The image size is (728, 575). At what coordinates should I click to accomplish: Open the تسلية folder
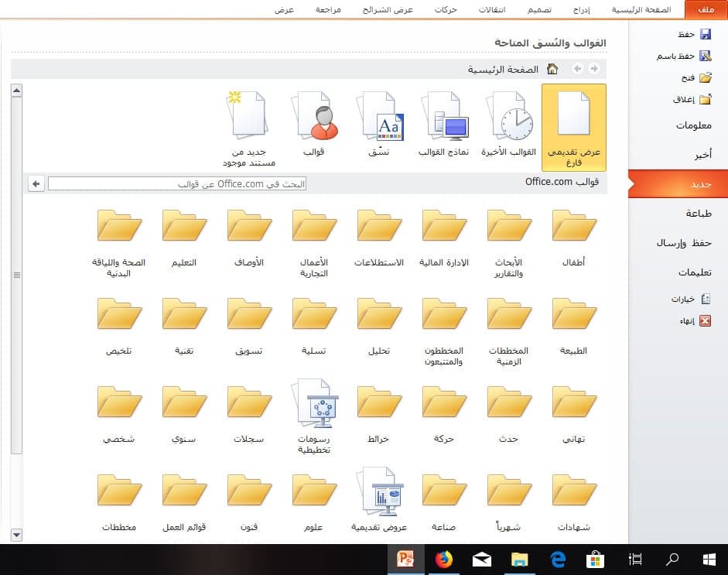tap(314, 326)
